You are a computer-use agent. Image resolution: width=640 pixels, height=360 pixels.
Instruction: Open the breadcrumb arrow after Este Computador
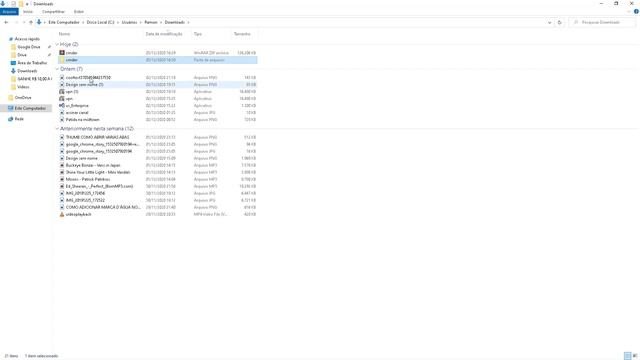pos(83,22)
